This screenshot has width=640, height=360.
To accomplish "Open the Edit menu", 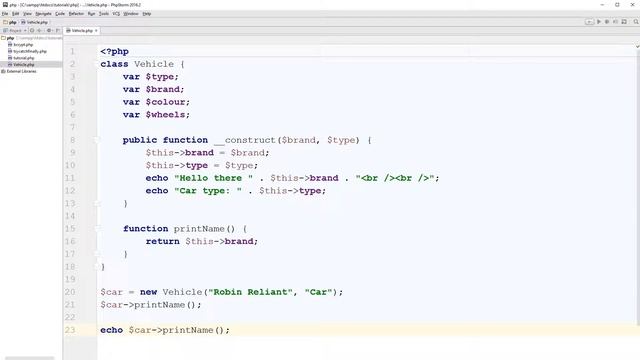I will 16,13.
